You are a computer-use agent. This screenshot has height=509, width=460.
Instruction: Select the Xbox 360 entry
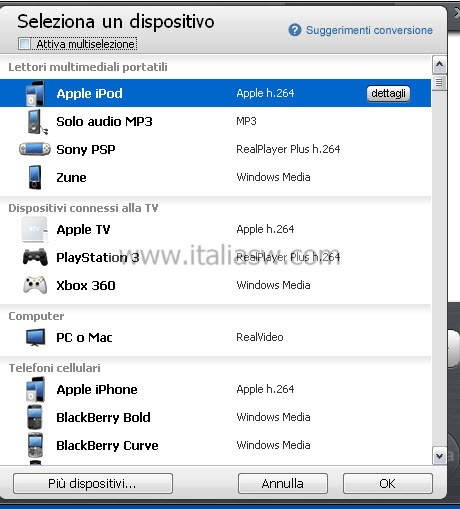click(x=86, y=285)
